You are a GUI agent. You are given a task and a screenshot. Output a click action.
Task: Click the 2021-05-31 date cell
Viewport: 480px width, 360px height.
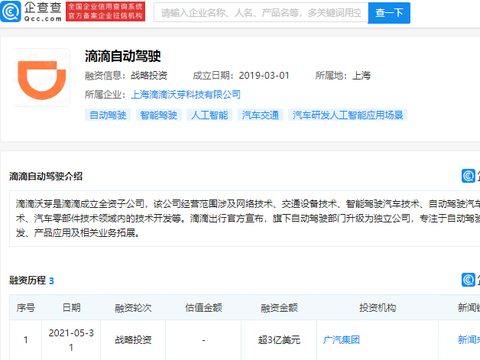point(71,340)
